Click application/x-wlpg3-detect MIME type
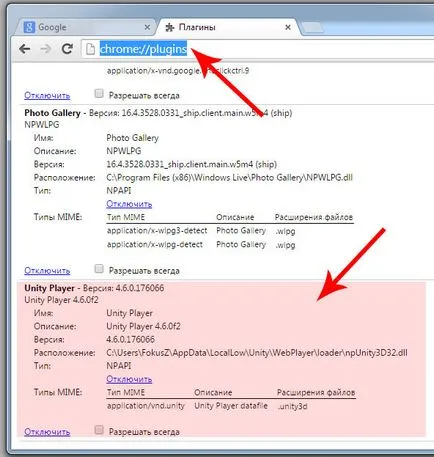The image size is (434, 457). [157, 231]
